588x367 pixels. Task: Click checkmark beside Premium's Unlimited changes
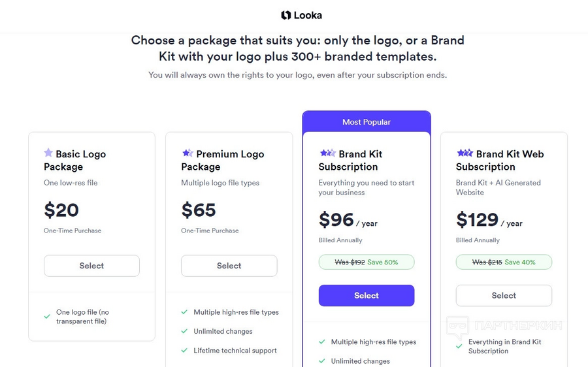click(184, 331)
